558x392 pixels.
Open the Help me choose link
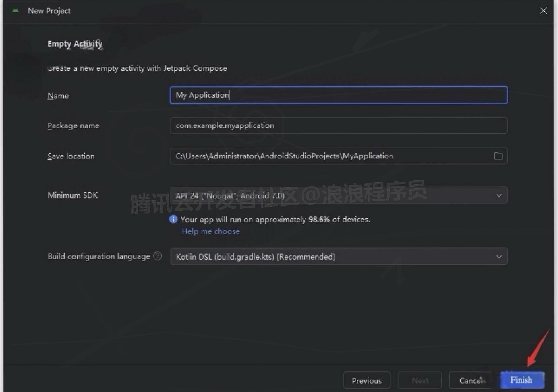click(210, 231)
